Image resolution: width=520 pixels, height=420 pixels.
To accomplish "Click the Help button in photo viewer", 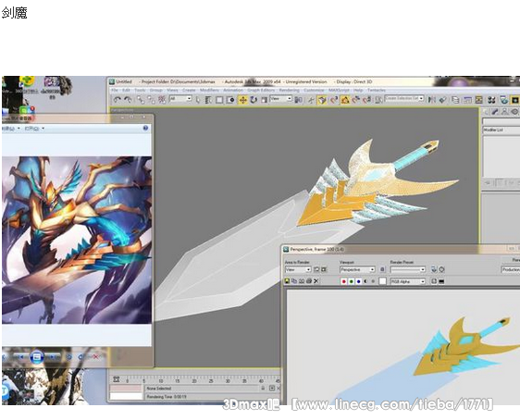I will click(x=145, y=128).
